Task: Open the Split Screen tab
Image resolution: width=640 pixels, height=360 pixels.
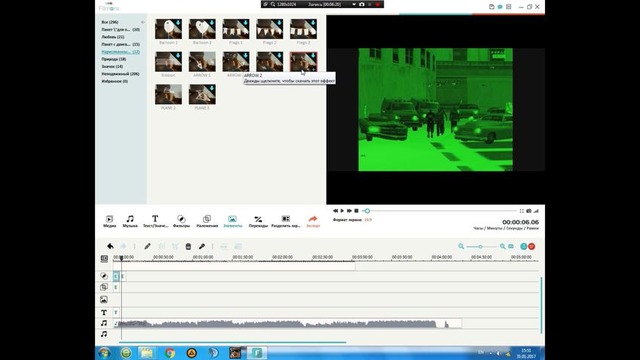Action: [x=286, y=221]
